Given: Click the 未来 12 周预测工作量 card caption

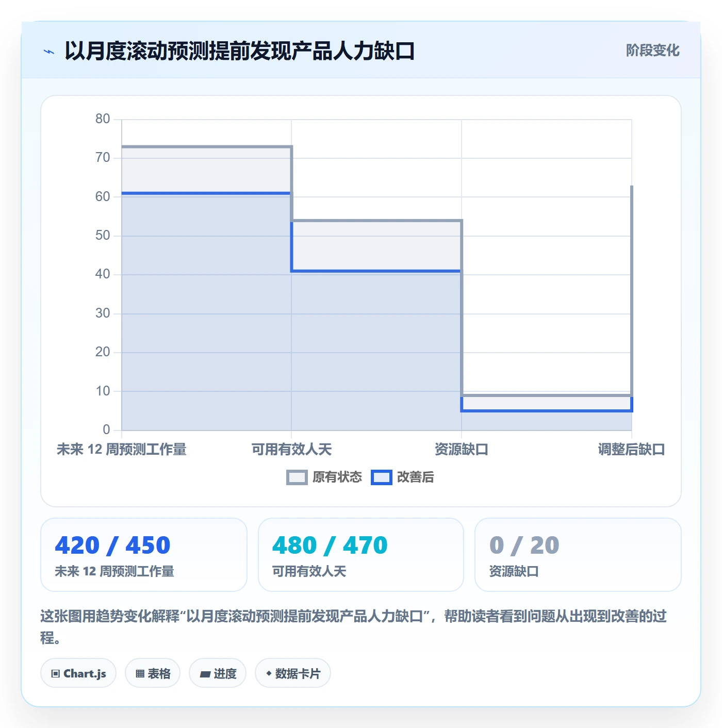Looking at the screenshot, I should pos(114,571).
